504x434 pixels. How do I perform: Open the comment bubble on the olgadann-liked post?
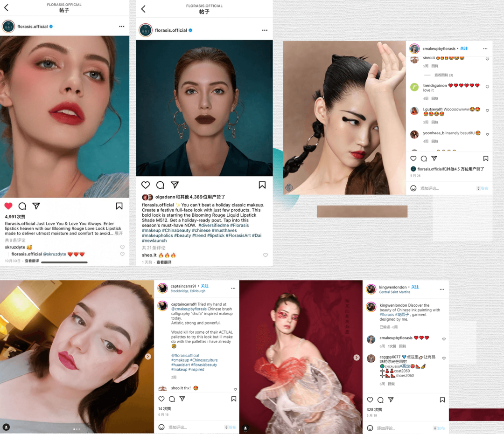160,185
